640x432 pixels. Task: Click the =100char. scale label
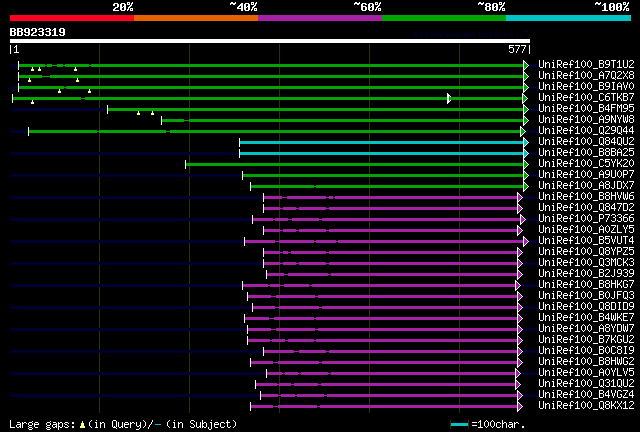(x=498, y=425)
